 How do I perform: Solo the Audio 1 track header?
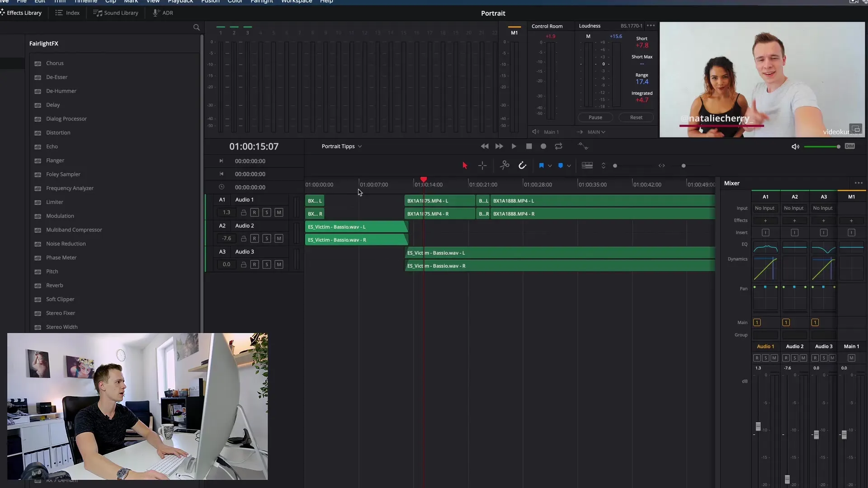tap(267, 212)
